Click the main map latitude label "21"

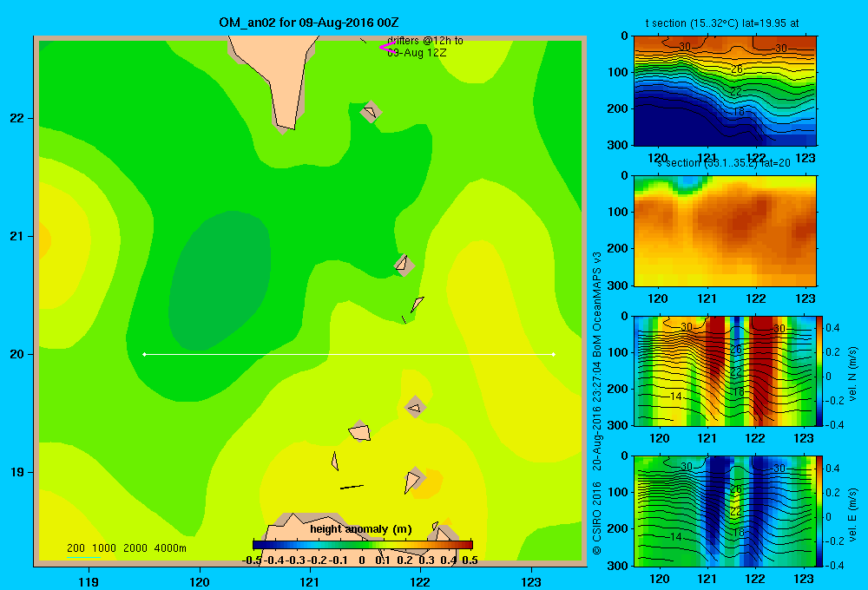click(x=17, y=236)
